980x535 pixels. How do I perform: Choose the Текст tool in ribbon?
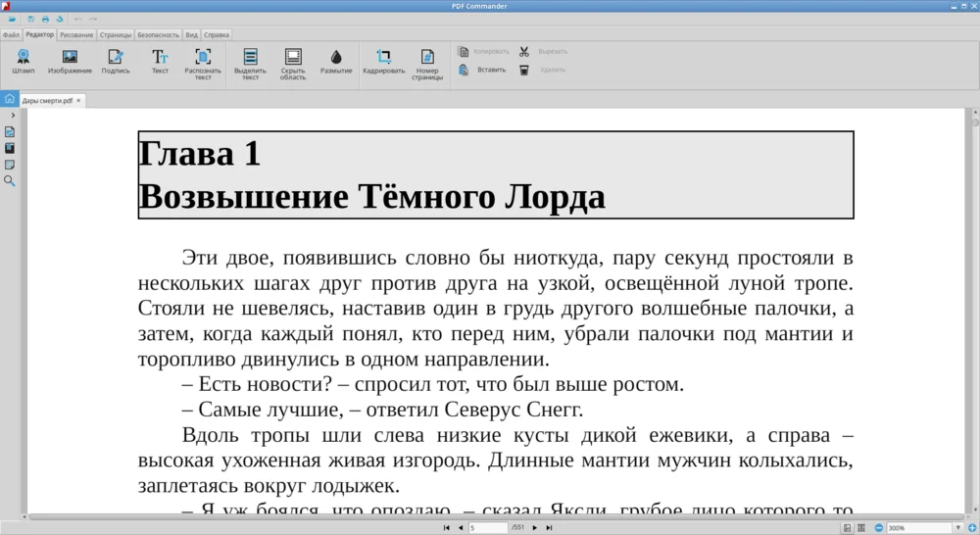[160, 62]
